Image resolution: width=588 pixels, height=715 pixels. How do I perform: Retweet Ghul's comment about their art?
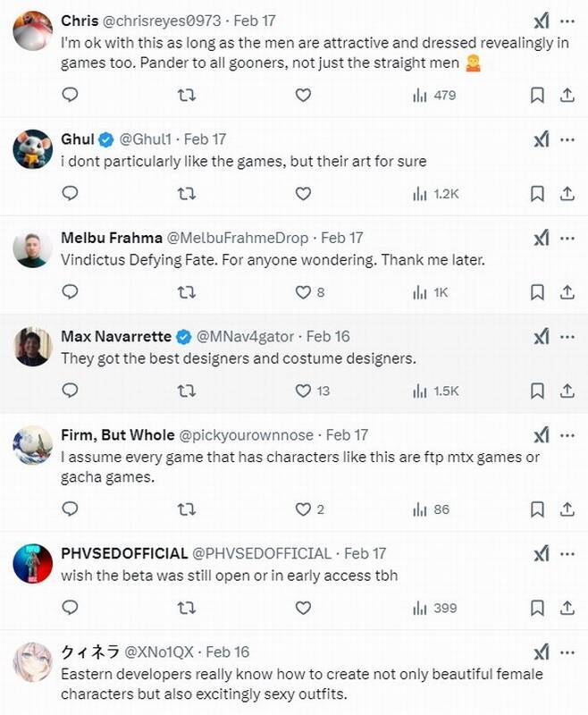(187, 193)
